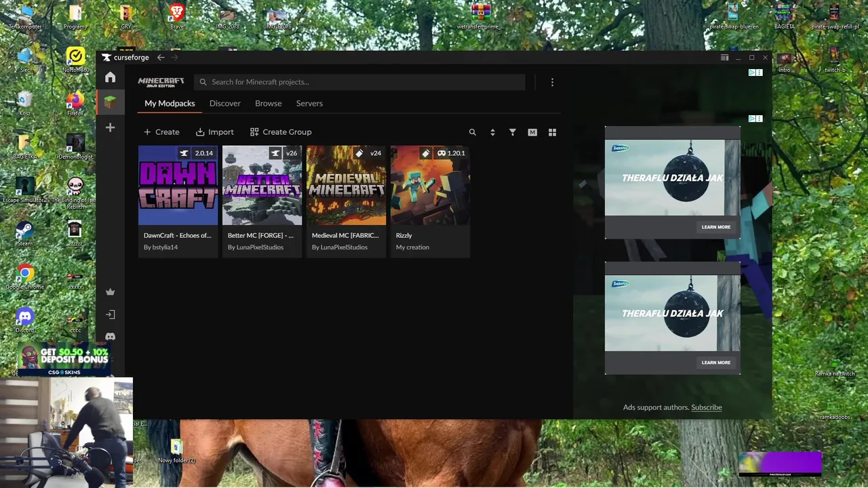
Task: Open the Brave desktop shortcut
Action: [x=176, y=16]
